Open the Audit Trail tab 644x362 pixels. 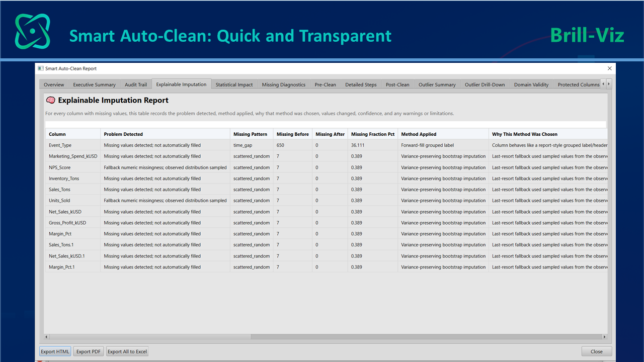136,84
